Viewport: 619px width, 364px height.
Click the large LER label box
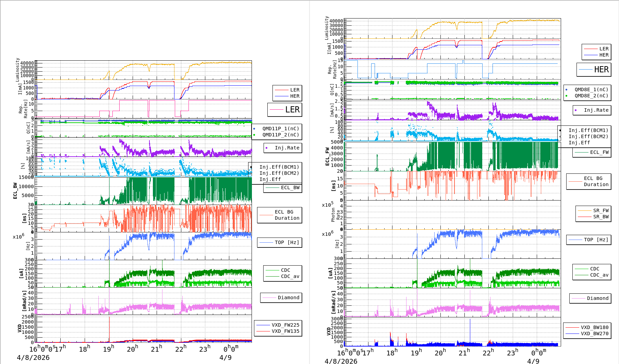coord(285,110)
